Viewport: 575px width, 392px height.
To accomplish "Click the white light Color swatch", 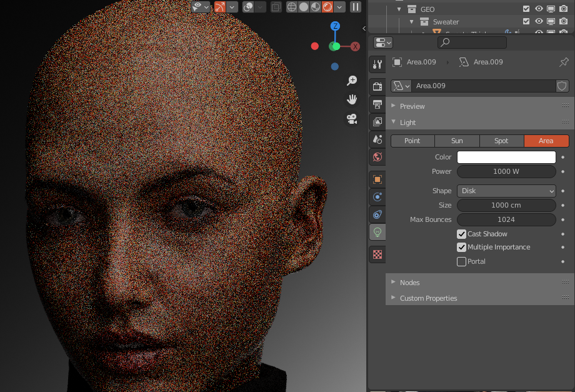I will (506, 157).
